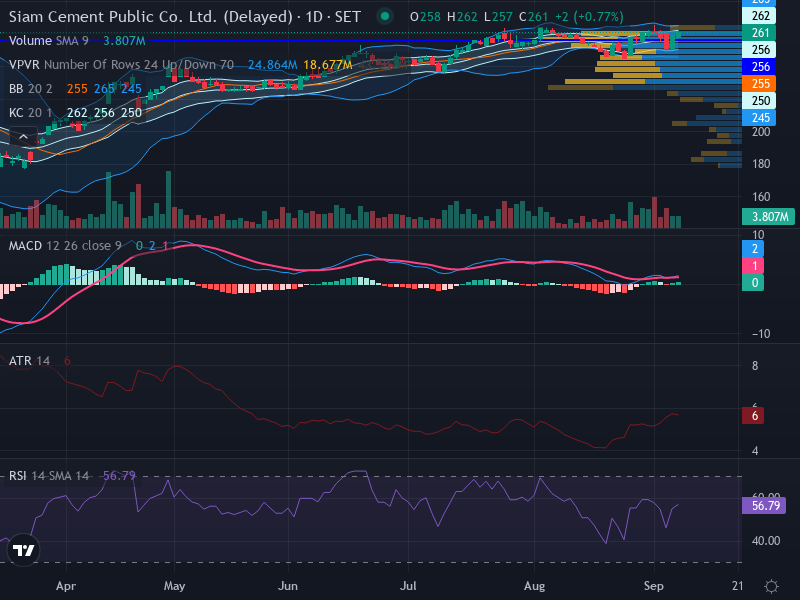This screenshot has width=800, height=600.
Task: Click the dark red ATR value label 6
Action: tap(753, 416)
